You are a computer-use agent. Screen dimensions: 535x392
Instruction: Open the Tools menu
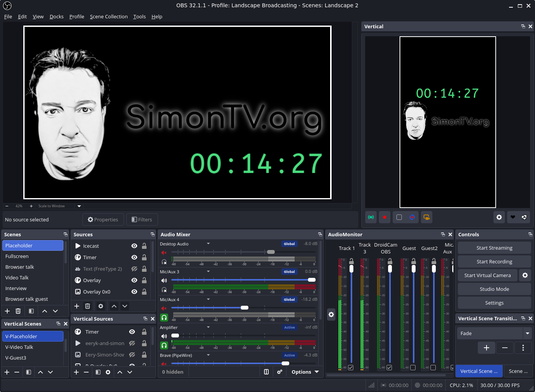point(139,16)
